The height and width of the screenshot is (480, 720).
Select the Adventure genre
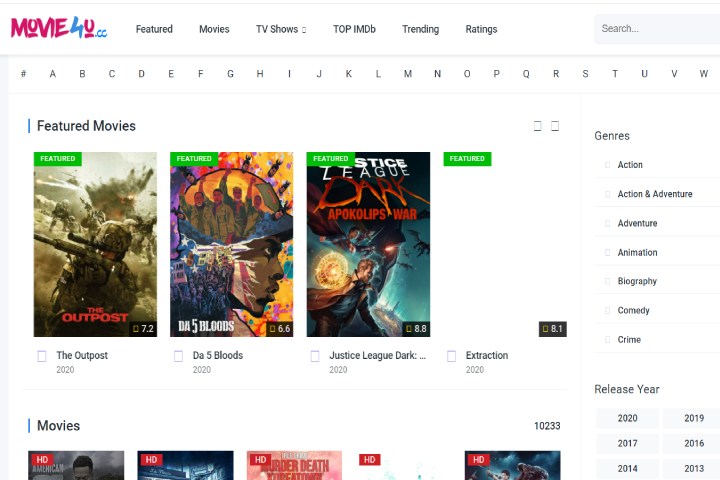[x=637, y=223]
